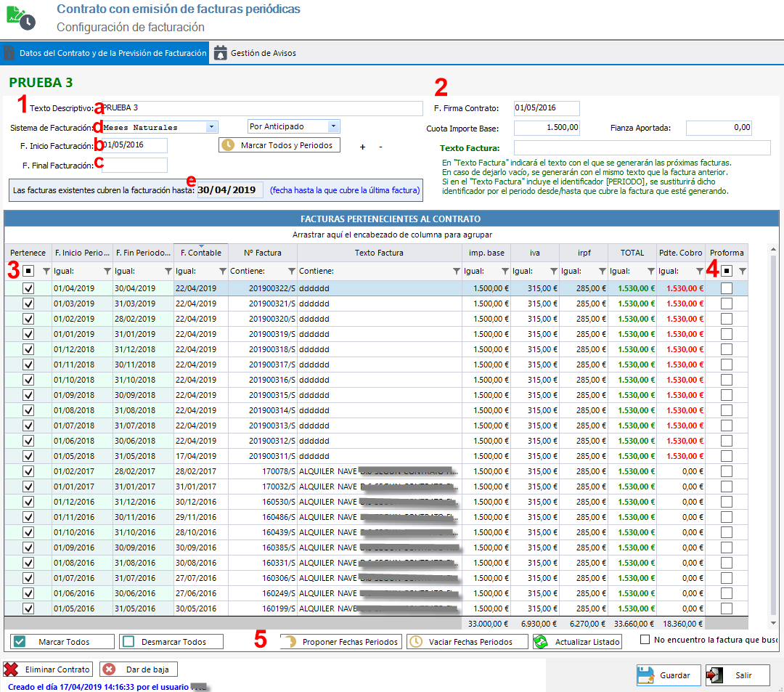Open Sistema de Facturación dropdown Meses Naturales
The width and height of the screenshot is (784, 692).
point(211,127)
